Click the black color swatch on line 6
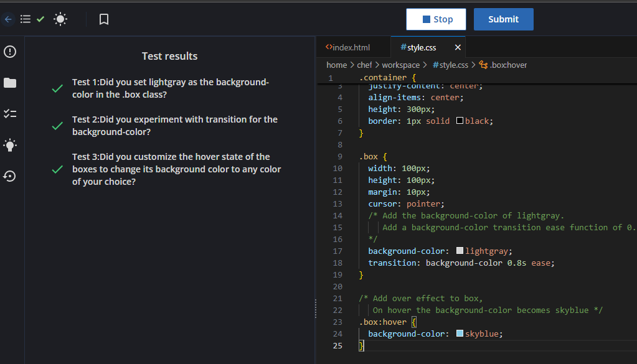 pyautogui.click(x=460, y=121)
